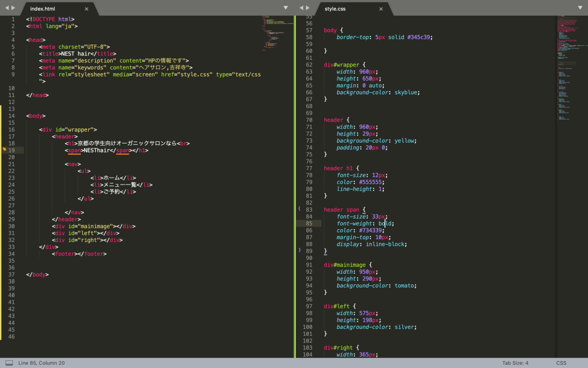588x368 pixels.
Task: Go to next tab in index.html pane
Action: tap(13, 8)
